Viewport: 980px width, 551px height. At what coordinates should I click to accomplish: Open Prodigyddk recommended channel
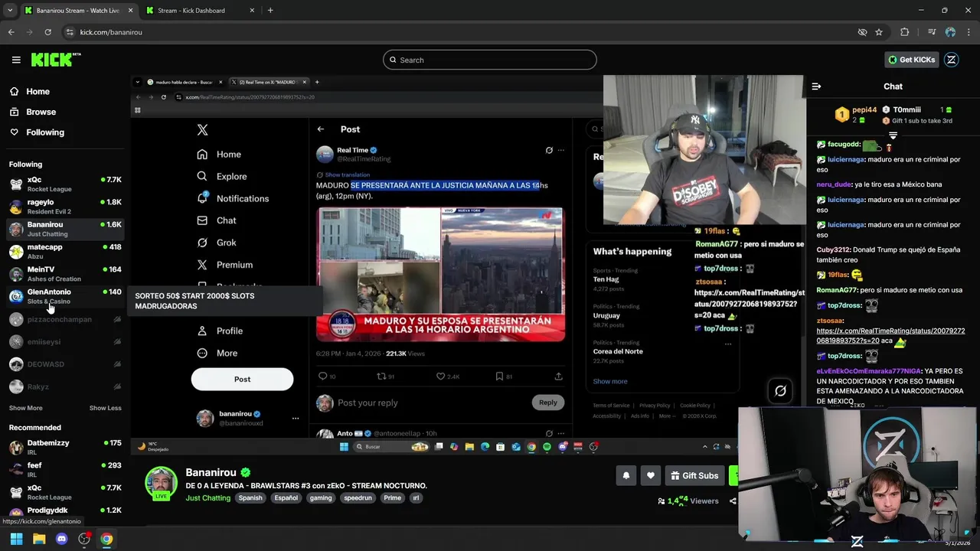coord(65,512)
